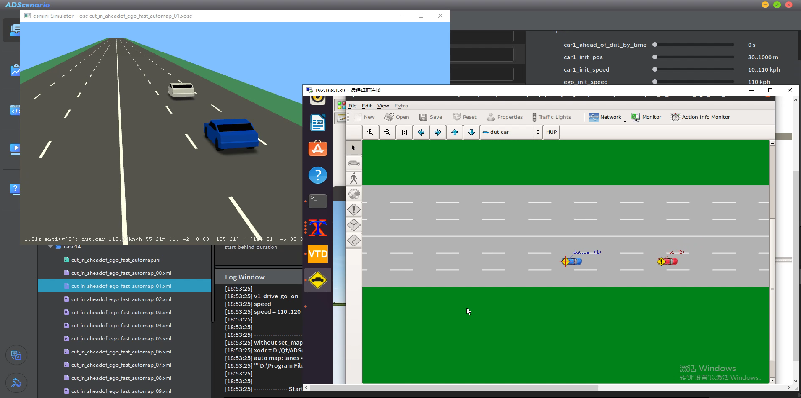
Task: Click zoom in icon in scenario editor toolbar
Action: pos(370,132)
